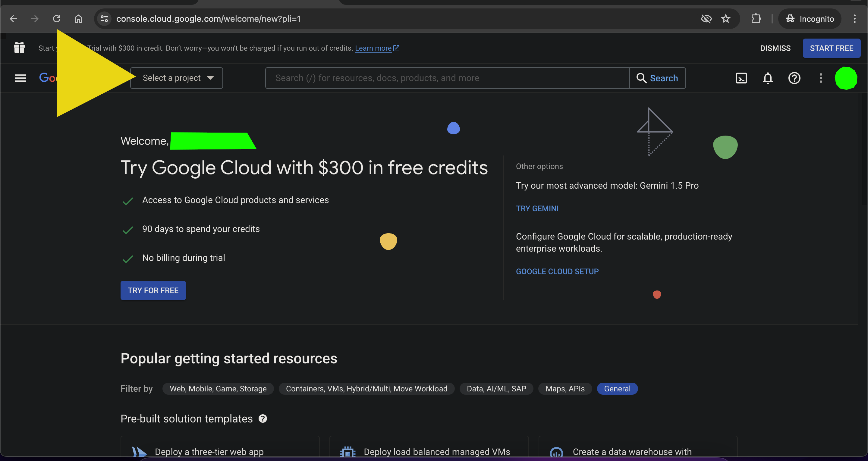Select the General filter chip

pos(617,389)
